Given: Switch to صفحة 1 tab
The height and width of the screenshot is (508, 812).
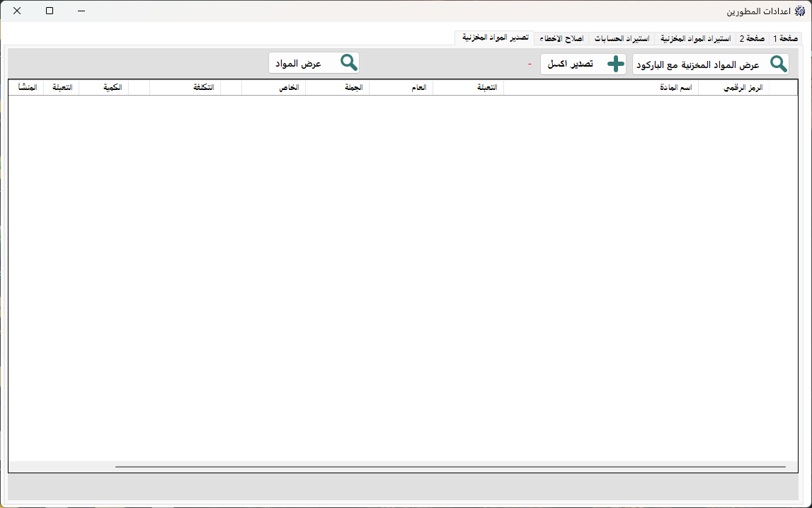Looking at the screenshot, I should (785, 39).
